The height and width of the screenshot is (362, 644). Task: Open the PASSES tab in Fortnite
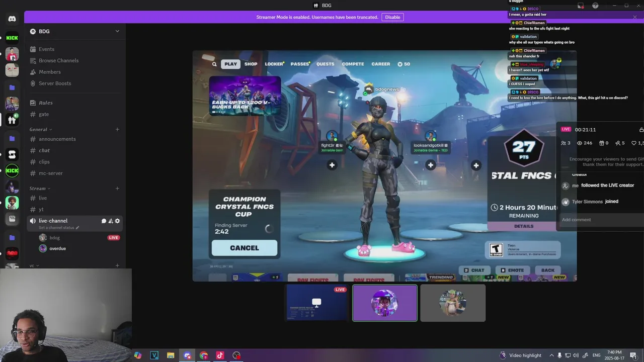tap(300, 64)
